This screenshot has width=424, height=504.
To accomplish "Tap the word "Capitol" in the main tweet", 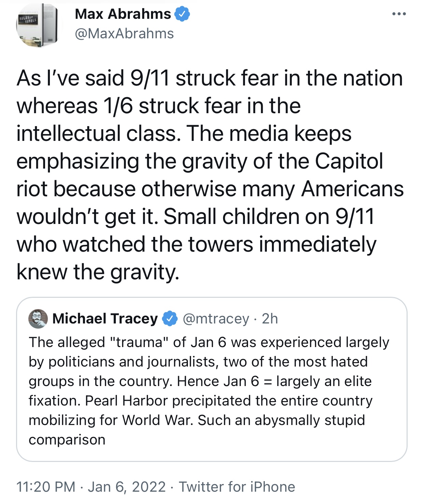I will click(x=348, y=161).
